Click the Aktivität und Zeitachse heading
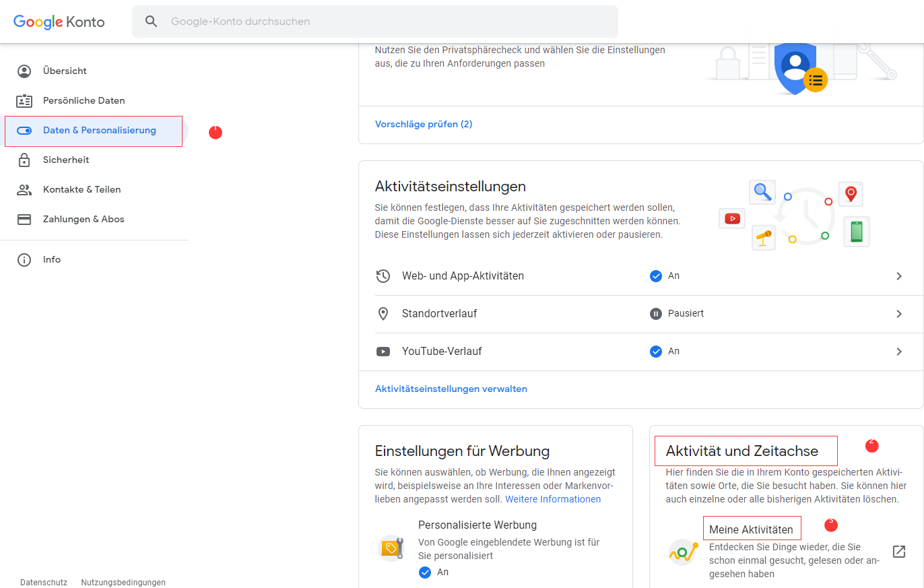The width and height of the screenshot is (924, 588). click(742, 451)
